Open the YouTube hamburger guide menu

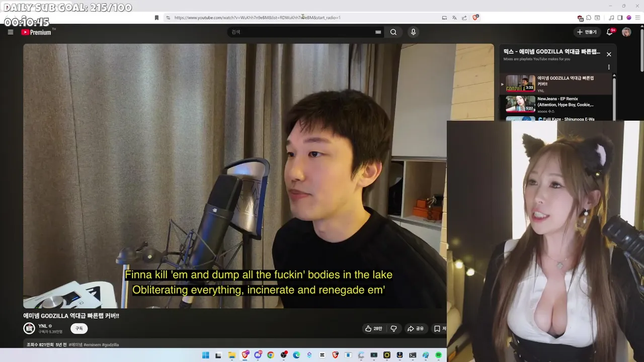[10, 32]
